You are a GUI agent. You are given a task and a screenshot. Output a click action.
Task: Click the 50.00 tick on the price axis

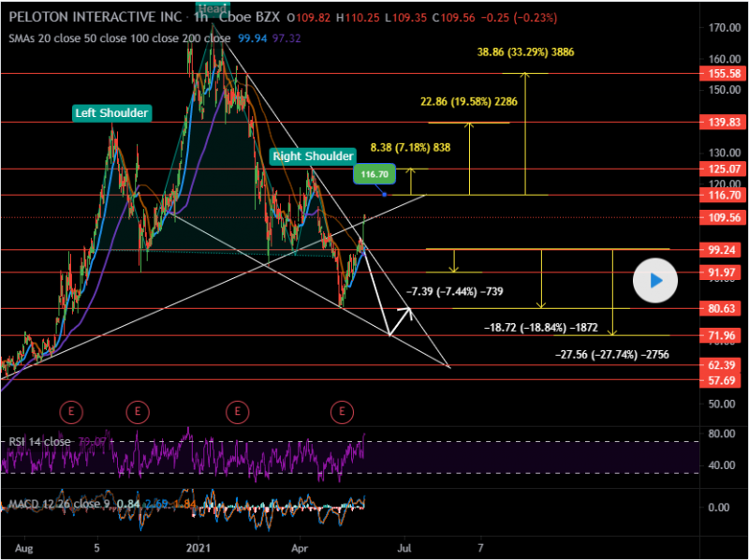pyautogui.click(x=721, y=404)
